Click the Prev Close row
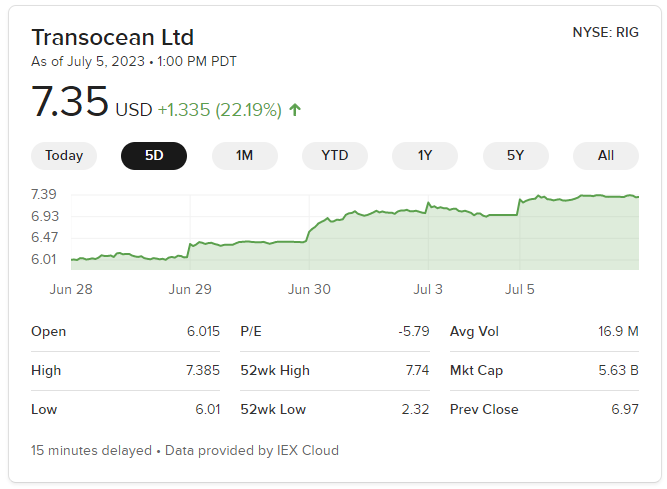667x489 pixels. [544, 409]
